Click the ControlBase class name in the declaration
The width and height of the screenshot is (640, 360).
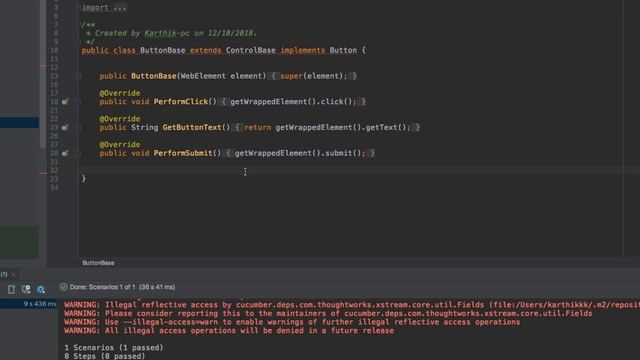coord(251,50)
